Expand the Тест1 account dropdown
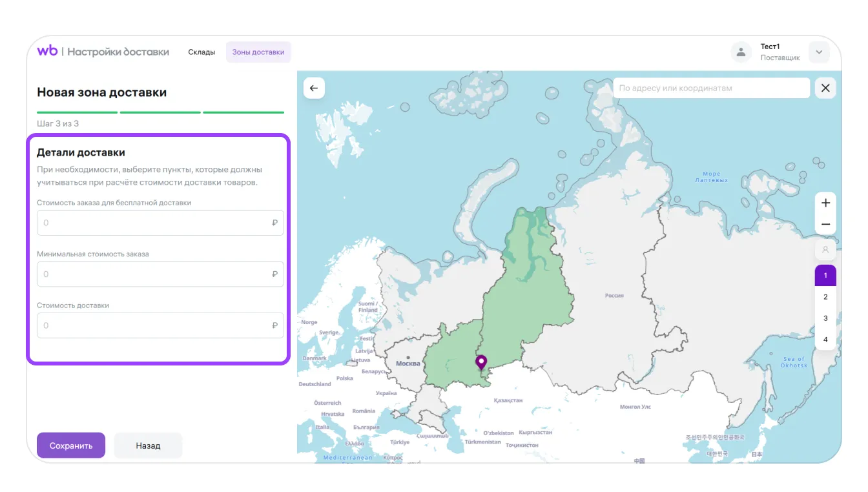The width and height of the screenshot is (868, 492). pos(819,52)
